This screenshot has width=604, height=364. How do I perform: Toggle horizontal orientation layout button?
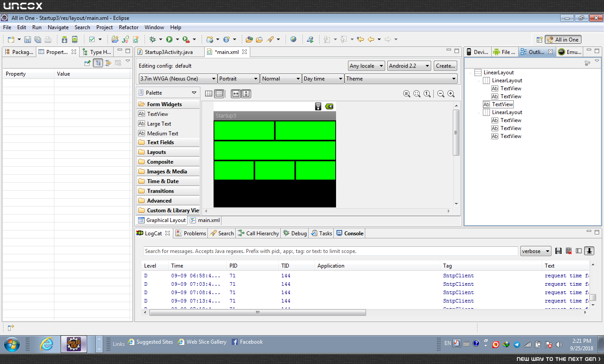[209, 94]
